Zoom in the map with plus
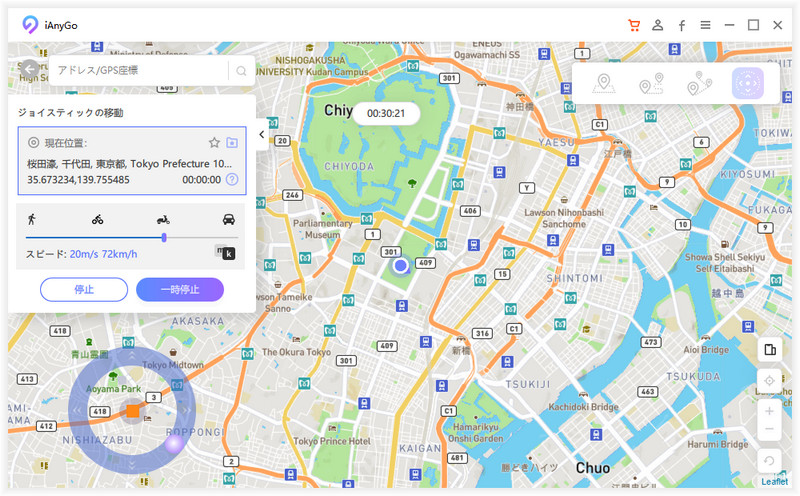Viewport: 800px width, 496px height. tap(769, 411)
